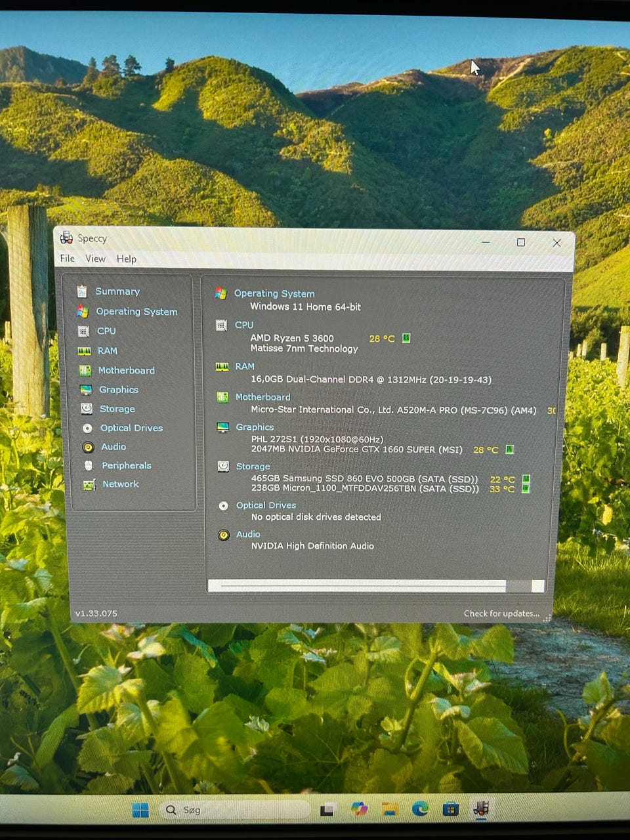Click the Audio heading in summary pane
630x840 pixels.
click(248, 534)
